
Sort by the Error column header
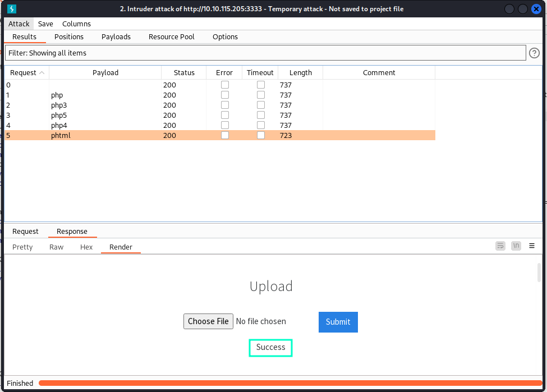[x=224, y=72]
